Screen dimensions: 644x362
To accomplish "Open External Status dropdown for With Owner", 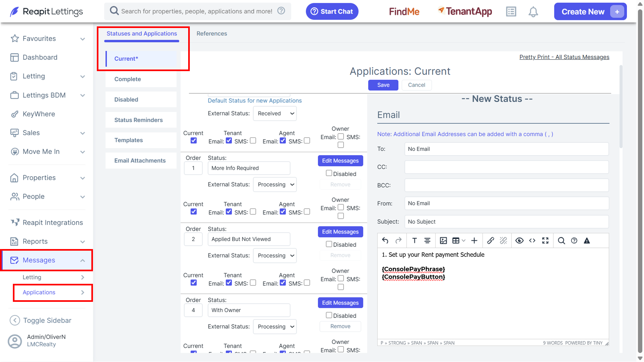I will 275,327.
